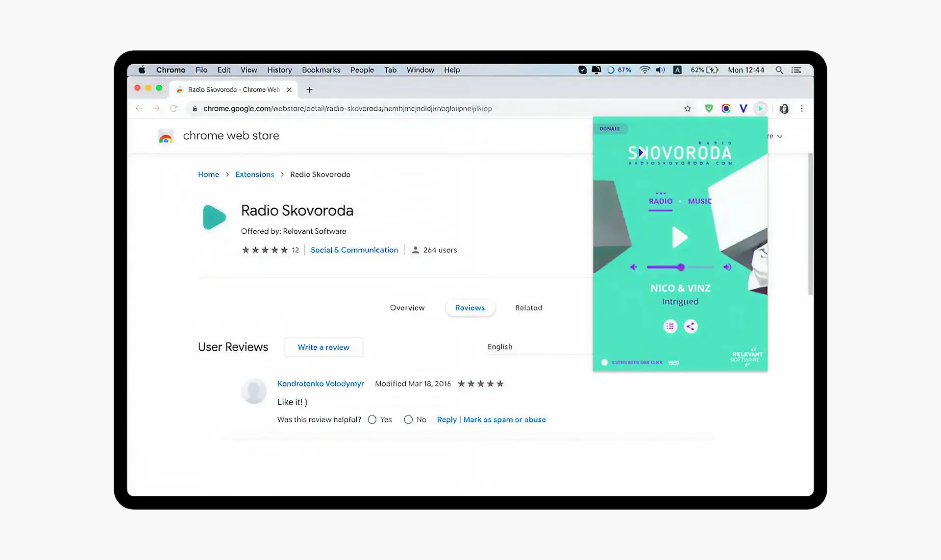Image resolution: width=941 pixels, height=560 pixels.
Task: Click the Radio Skovoroda extension icon in toolbar
Action: tap(760, 108)
